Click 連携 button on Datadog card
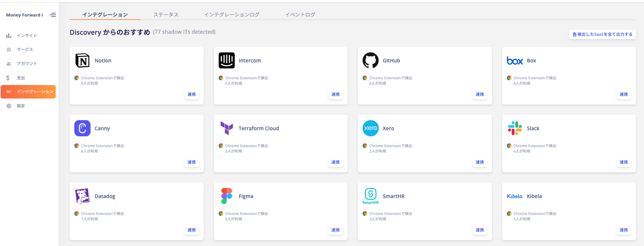Image resolution: width=644 pixels, height=246 pixels. click(192, 230)
